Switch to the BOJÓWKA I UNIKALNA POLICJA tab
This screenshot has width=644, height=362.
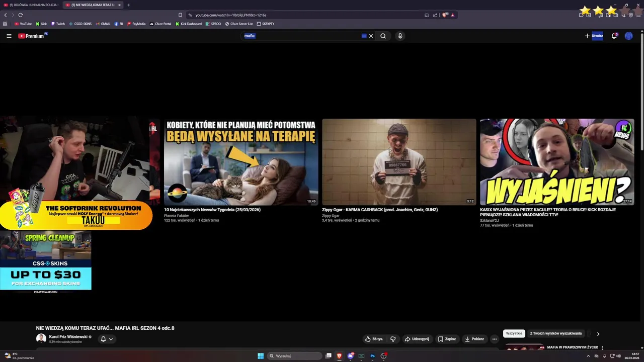[x=31, y=5]
